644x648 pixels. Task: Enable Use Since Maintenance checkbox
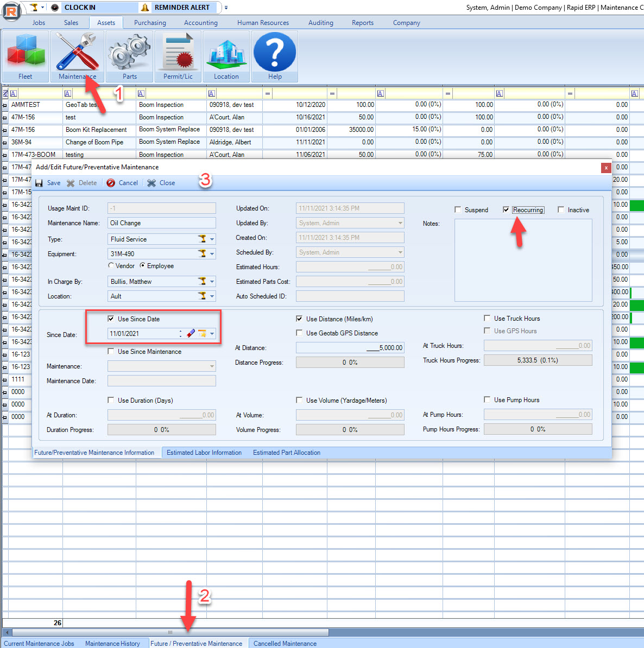[x=111, y=351]
